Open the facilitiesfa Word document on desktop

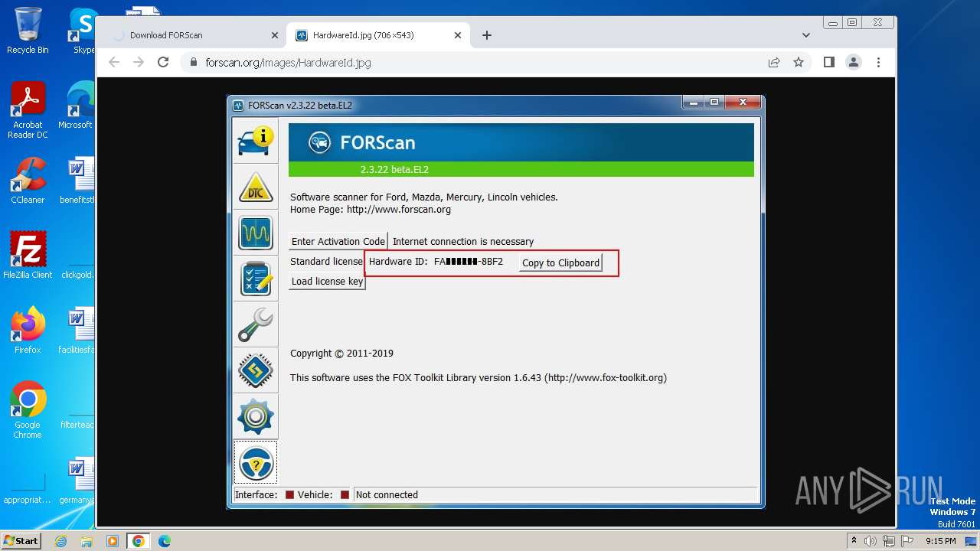click(77, 330)
